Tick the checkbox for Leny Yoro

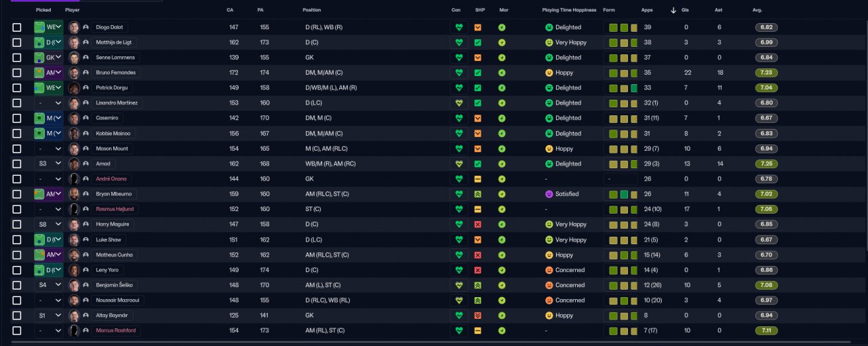(17, 270)
